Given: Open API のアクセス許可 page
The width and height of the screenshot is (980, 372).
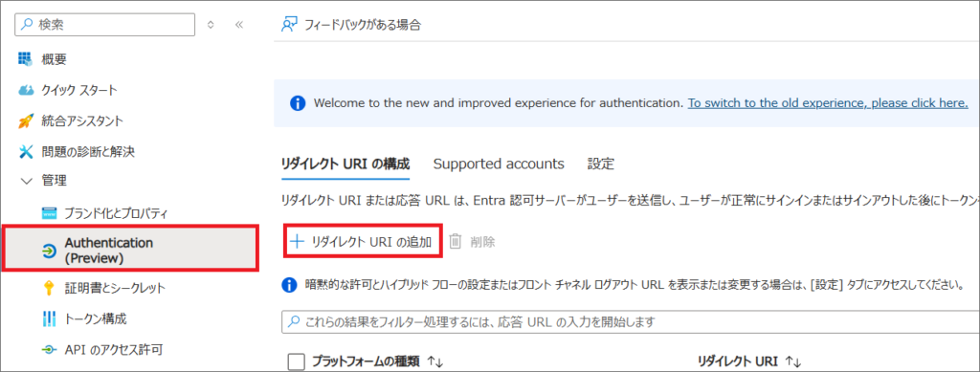Looking at the screenshot, I should [114, 350].
